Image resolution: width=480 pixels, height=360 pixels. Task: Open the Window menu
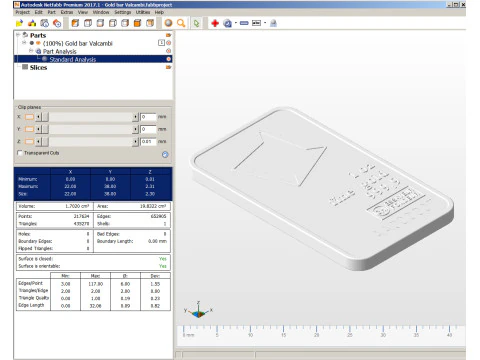click(101, 12)
